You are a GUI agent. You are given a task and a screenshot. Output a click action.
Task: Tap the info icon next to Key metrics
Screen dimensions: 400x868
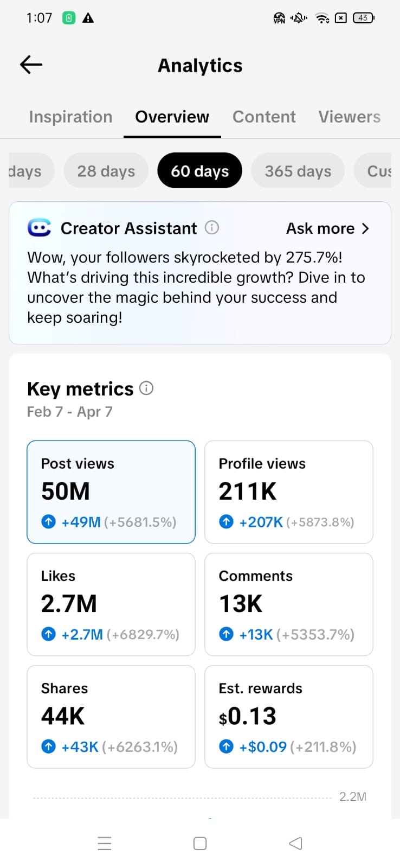tap(146, 388)
